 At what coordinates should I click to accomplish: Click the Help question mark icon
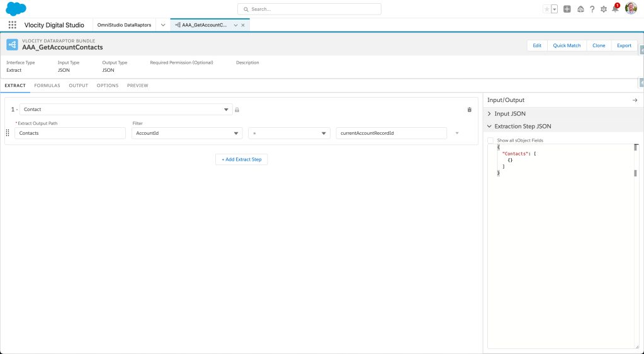click(x=592, y=9)
